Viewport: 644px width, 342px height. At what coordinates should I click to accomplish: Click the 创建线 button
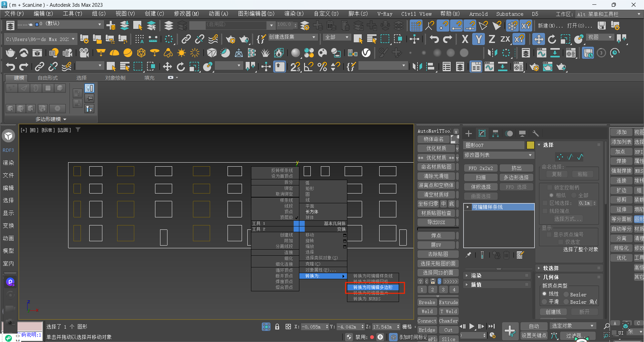pos(553,312)
